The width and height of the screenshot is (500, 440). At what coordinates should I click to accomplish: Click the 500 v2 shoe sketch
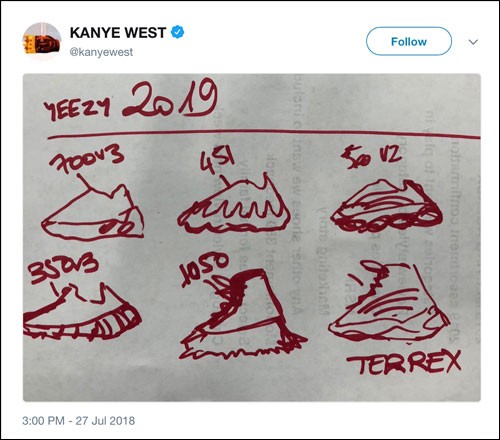387,207
